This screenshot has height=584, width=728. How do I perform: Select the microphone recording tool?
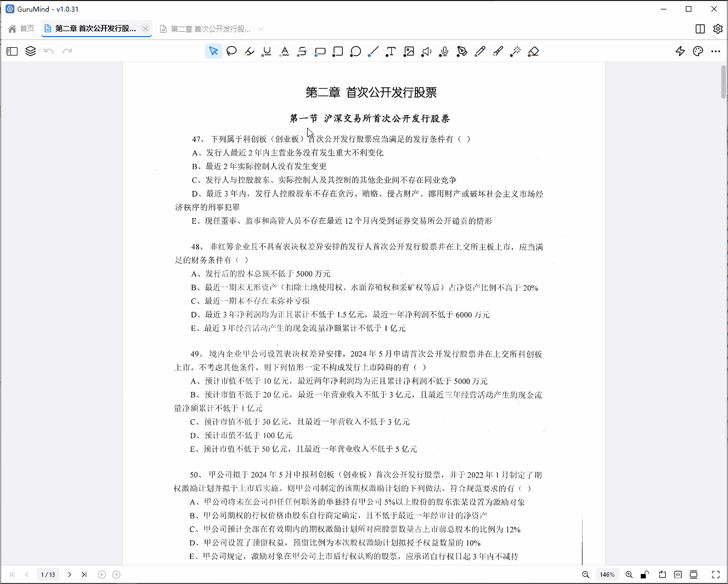(x=445, y=51)
